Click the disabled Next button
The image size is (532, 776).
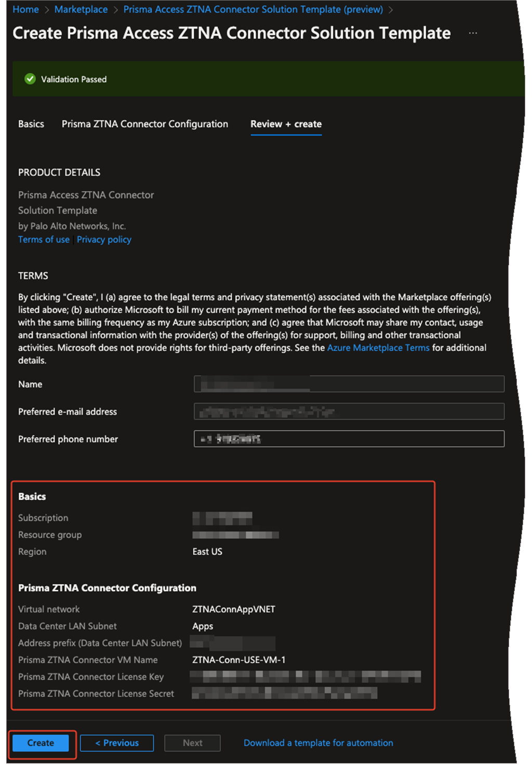(192, 743)
